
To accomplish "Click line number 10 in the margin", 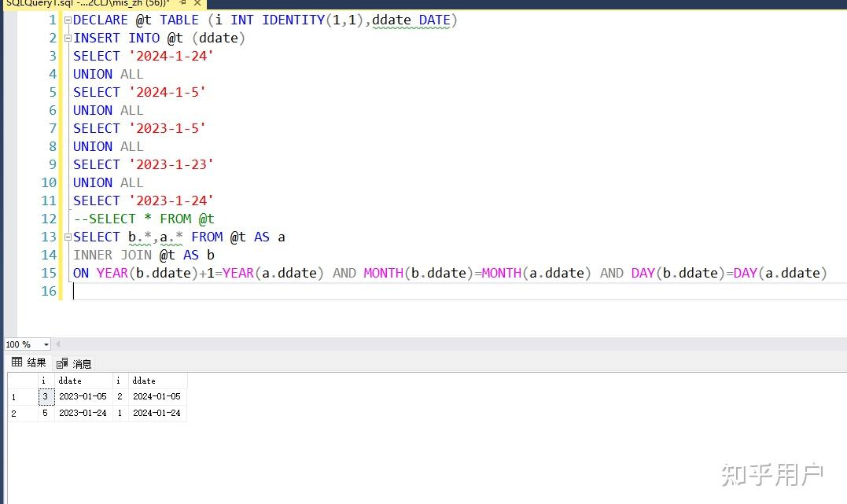I will 49,183.
